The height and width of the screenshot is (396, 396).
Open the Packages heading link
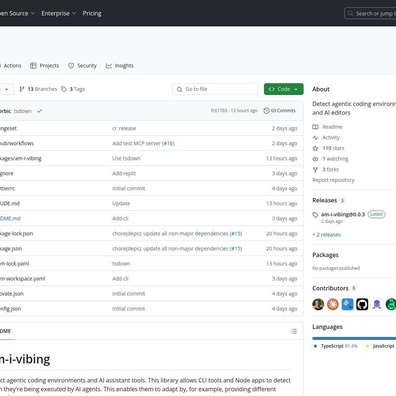point(325,255)
